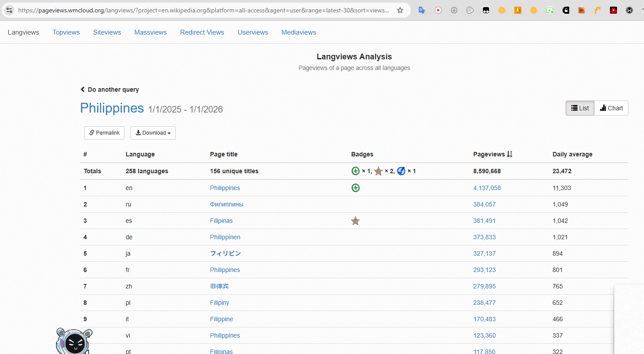Screen dimensions: 644x354
Task: Click the 156 unique titles text
Action: 234,171
